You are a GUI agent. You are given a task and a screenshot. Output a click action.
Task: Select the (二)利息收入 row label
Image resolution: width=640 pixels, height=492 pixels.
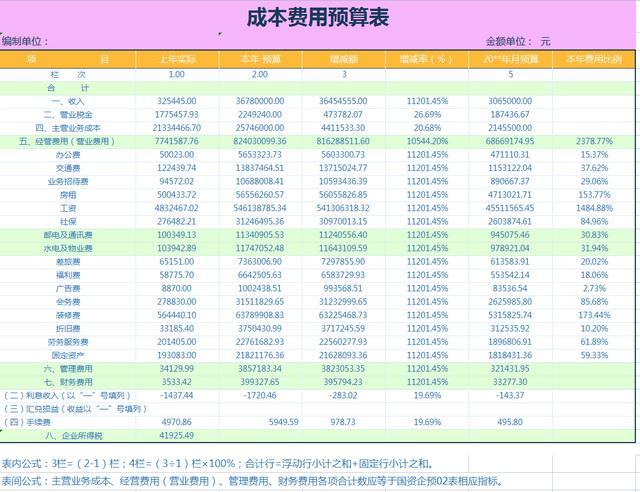pyautogui.click(x=67, y=396)
